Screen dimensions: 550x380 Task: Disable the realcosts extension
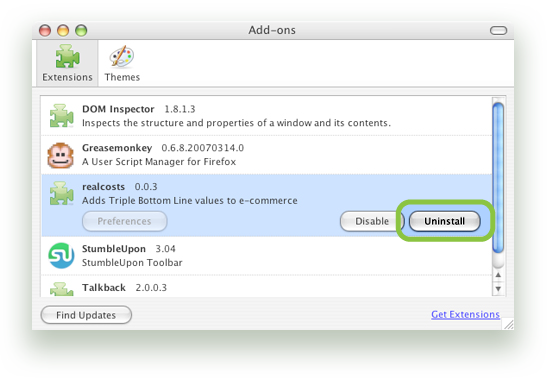pyautogui.click(x=371, y=221)
